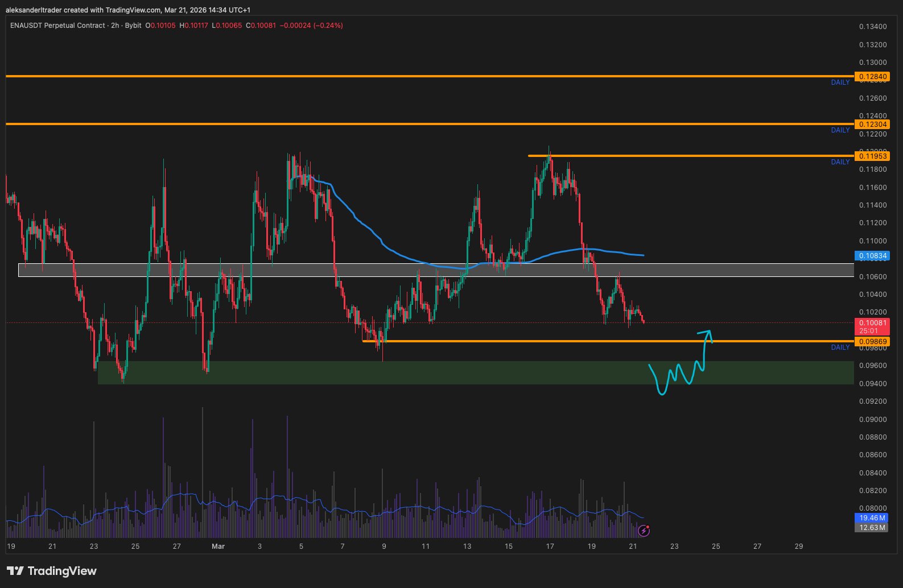Select the high value H0.10117
903x588 pixels.
[x=193, y=26]
